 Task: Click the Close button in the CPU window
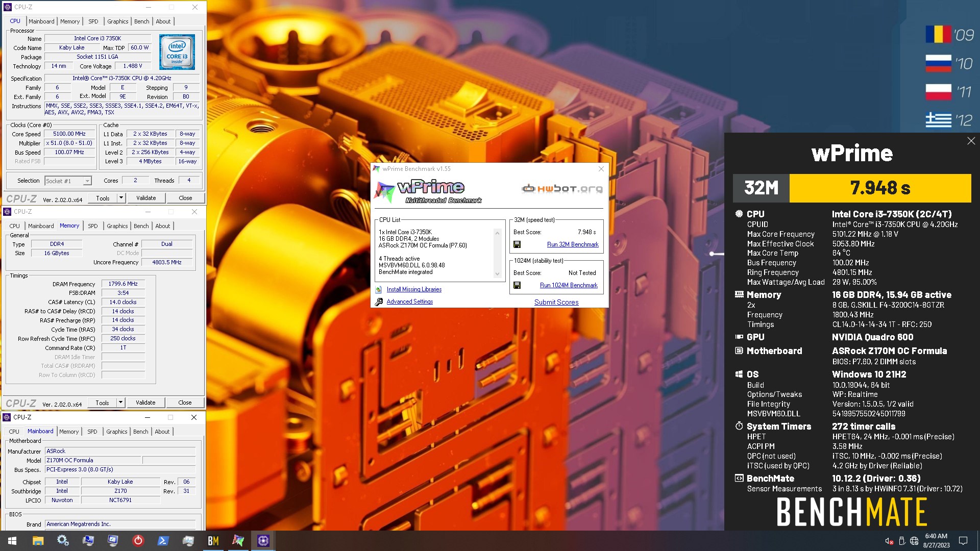pyautogui.click(x=185, y=198)
